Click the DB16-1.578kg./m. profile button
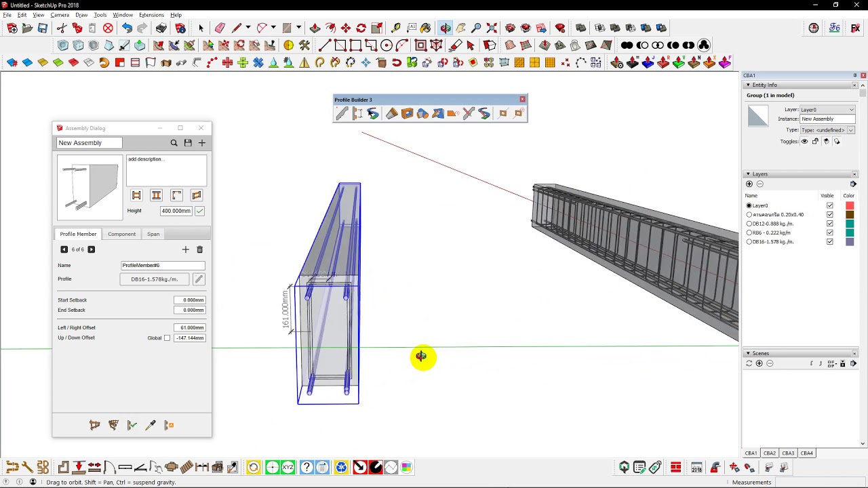The image size is (868, 488). 155,279
